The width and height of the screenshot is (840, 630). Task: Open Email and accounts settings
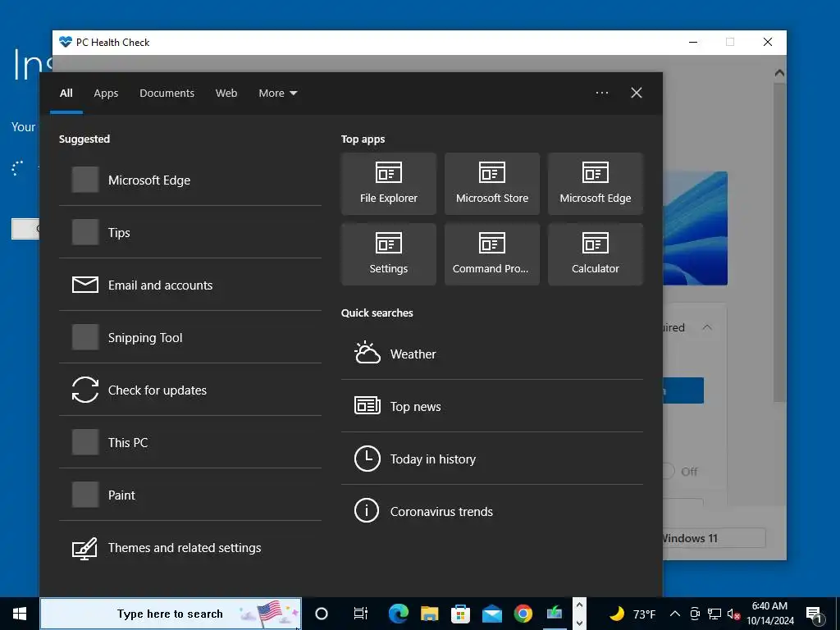click(190, 285)
